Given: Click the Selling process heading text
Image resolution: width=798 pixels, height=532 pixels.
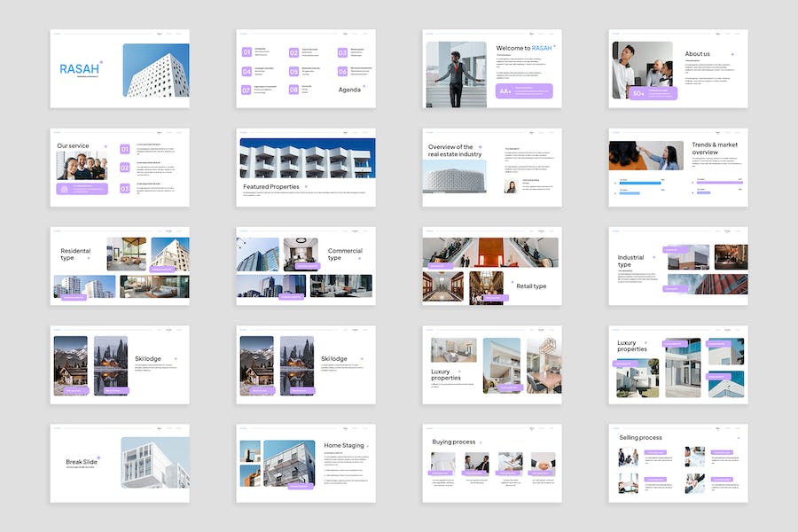Looking at the screenshot, I should coord(640,437).
